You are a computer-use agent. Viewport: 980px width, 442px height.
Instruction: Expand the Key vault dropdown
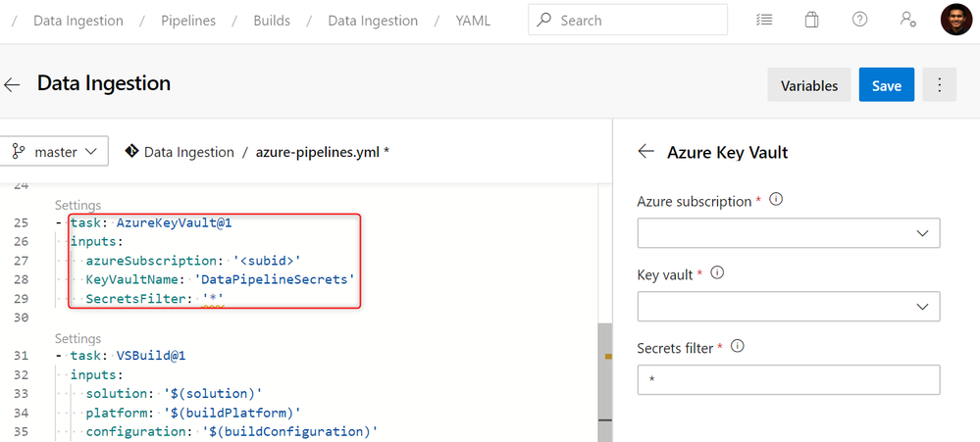coord(789,307)
